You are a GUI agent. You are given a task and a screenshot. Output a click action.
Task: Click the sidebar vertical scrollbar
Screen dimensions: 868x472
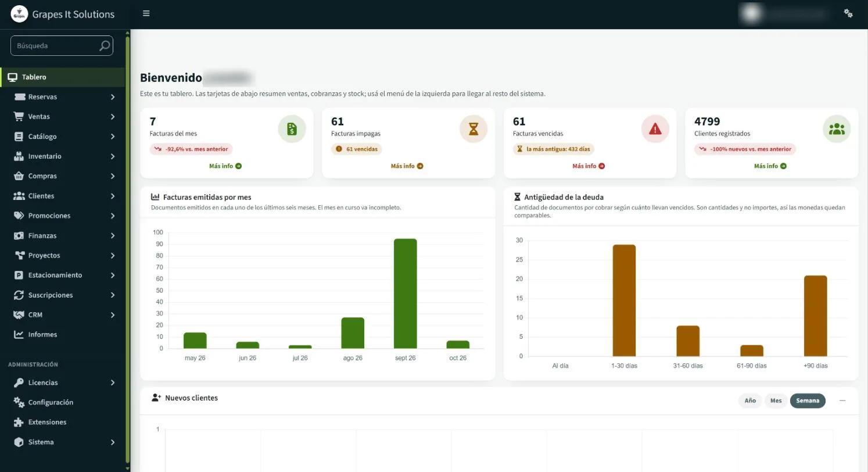click(x=128, y=250)
